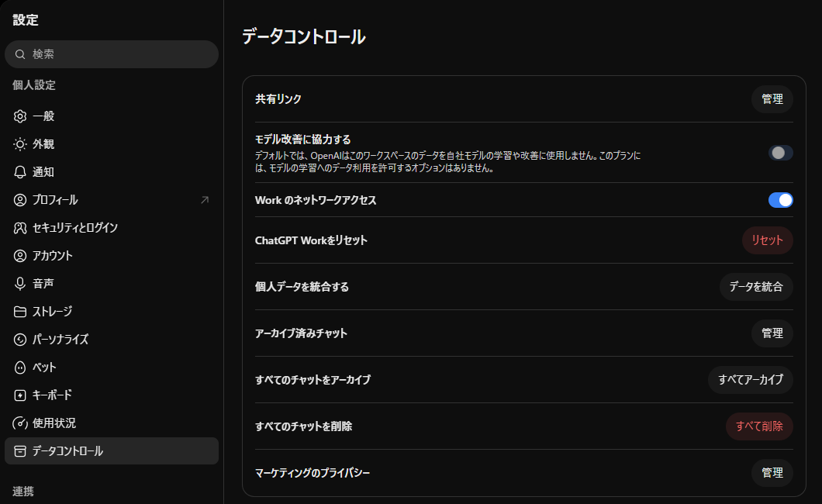Click the 連携 section heading
The width and height of the screenshot is (822, 504).
23,492
